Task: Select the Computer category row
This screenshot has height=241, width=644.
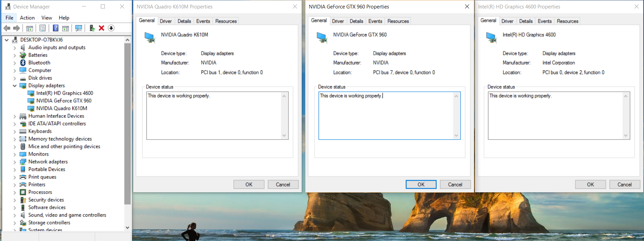Action: (40, 70)
